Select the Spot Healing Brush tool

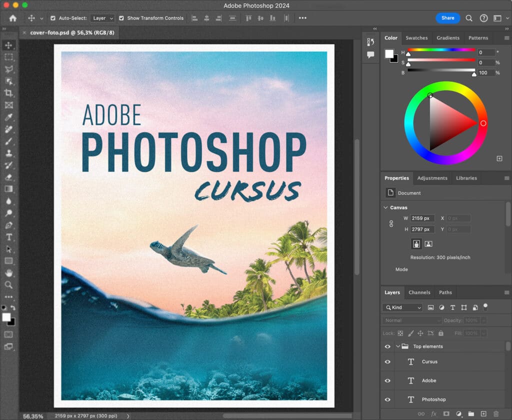9,129
